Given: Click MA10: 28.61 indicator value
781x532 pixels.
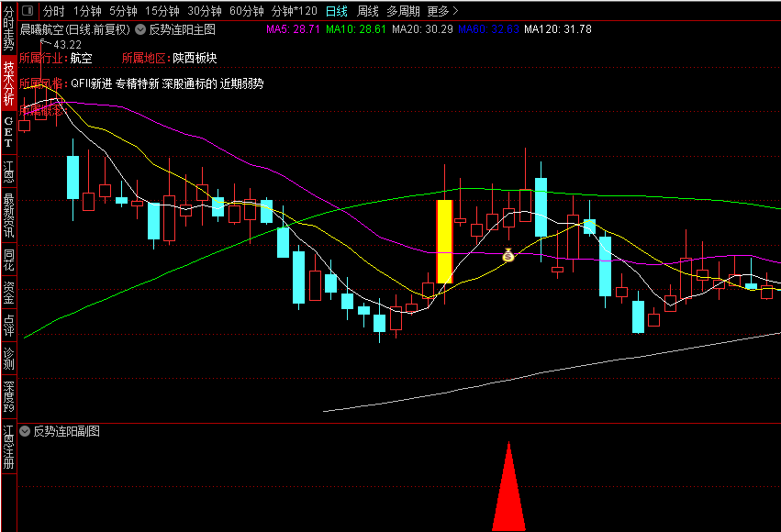Looking at the screenshot, I should pos(356,29).
